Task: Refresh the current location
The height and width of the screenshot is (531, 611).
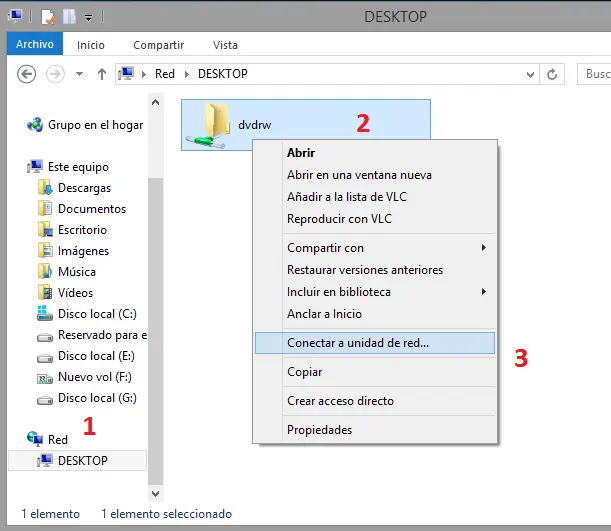Action: point(552,74)
